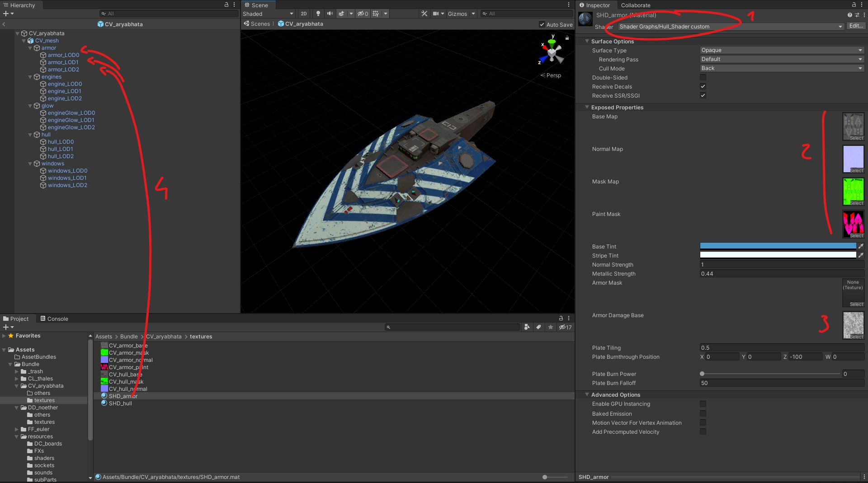Collapse Advanced Options section
This screenshot has height=483, width=868.
click(587, 394)
